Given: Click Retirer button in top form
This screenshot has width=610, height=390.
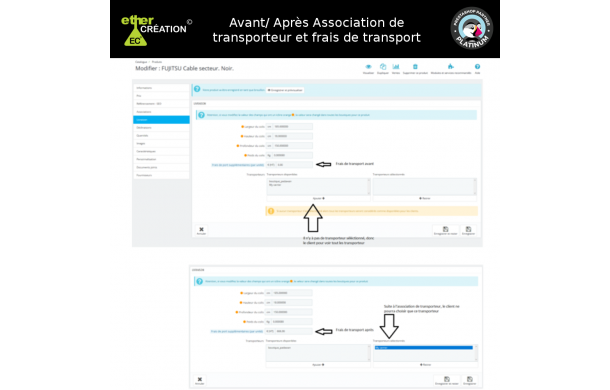Looking at the screenshot, I should [424, 199].
